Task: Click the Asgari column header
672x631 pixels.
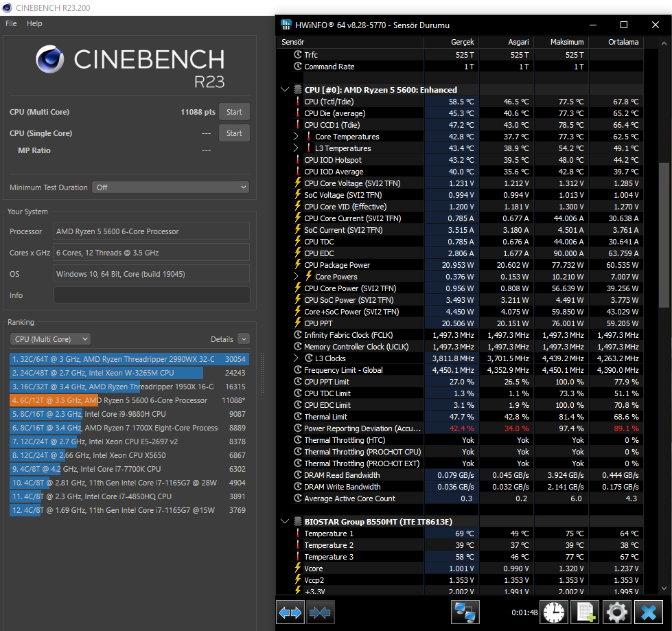Action: coord(506,42)
